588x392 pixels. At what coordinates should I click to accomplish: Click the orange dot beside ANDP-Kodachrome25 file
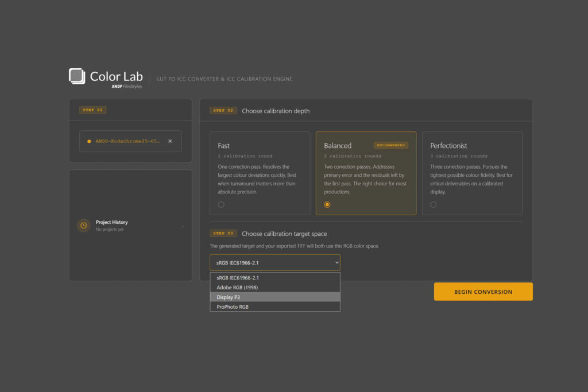tap(89, 141)
